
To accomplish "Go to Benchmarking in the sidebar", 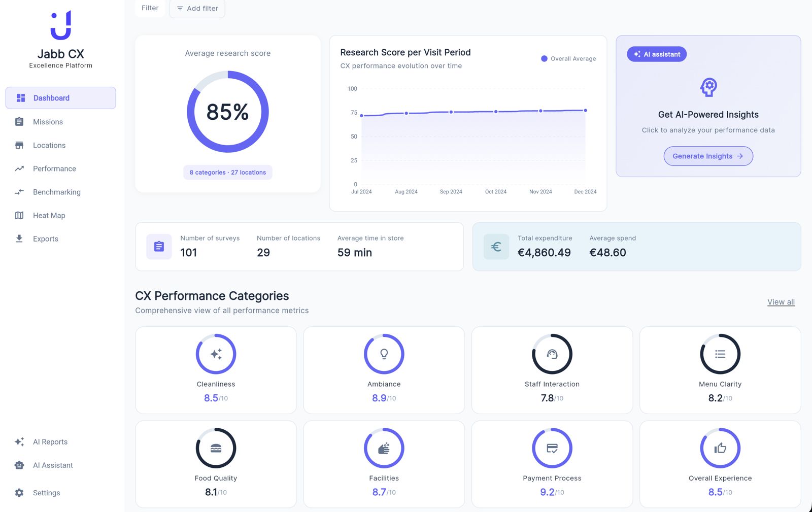I will [56, 192].
